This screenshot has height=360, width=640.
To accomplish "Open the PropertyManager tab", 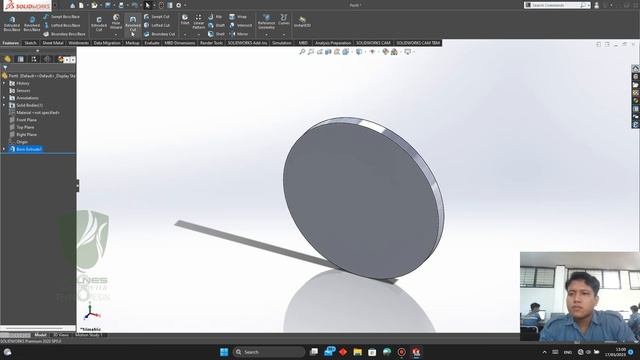I will (x=20, y=59).
